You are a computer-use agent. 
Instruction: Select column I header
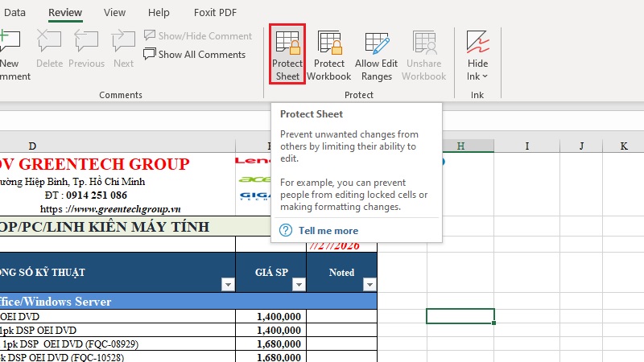pyautogui.click(x=527, y=146)
